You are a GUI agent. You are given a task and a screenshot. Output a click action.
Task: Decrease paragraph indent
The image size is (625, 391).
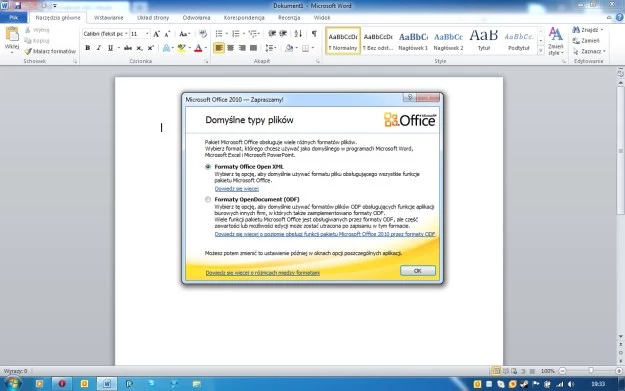click(x=272, y=34)
